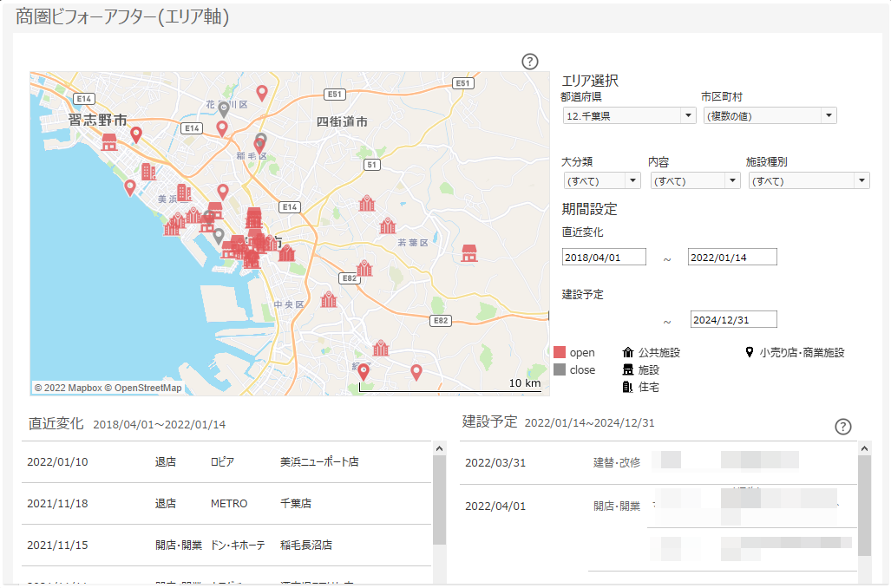Open the OpenStreetMap attribution link
This screenshot has height=588, width=891.
143,388
